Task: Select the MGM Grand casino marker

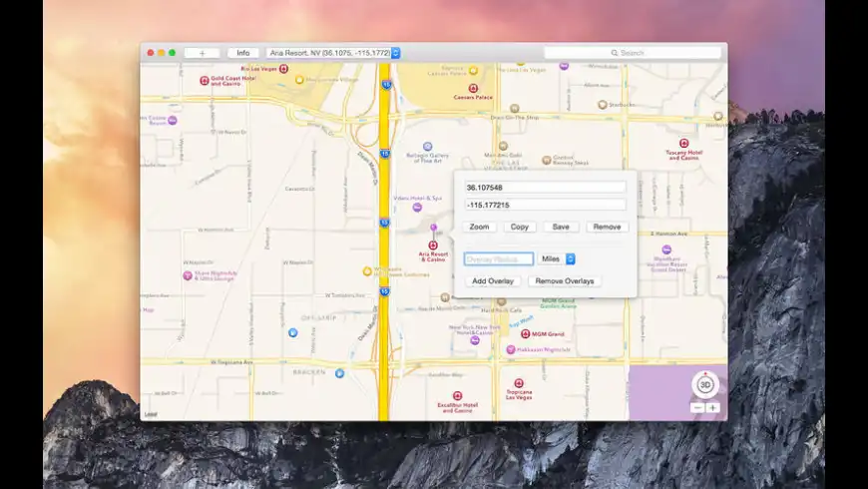Action: coord(526,334)
